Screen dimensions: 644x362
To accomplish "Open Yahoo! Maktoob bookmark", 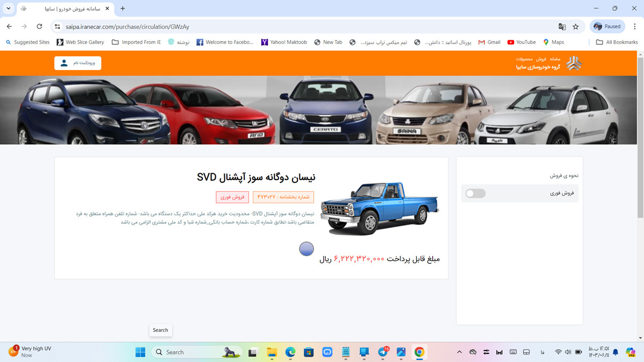I will pyautogui.click(x=284, y=42).
